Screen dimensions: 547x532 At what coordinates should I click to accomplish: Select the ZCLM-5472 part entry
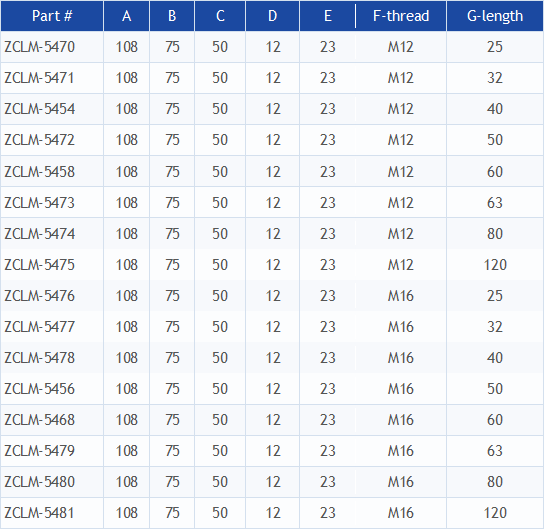(x=39, y=140)
